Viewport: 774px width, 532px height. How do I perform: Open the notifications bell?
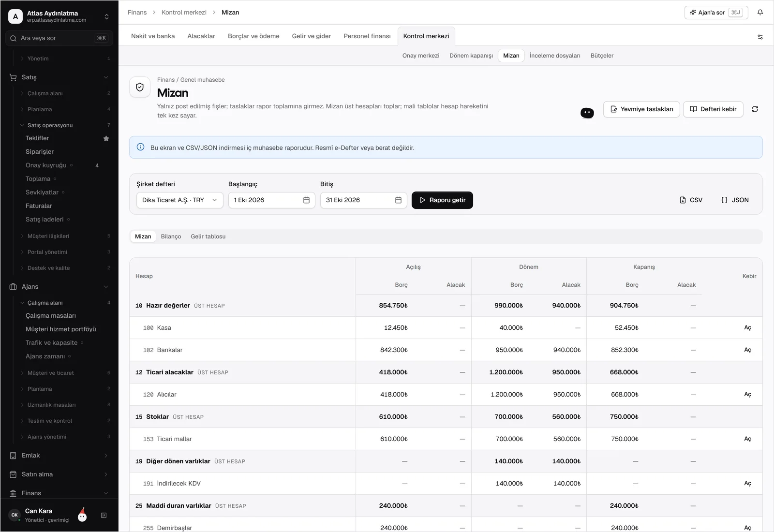(x=760, y=13)
